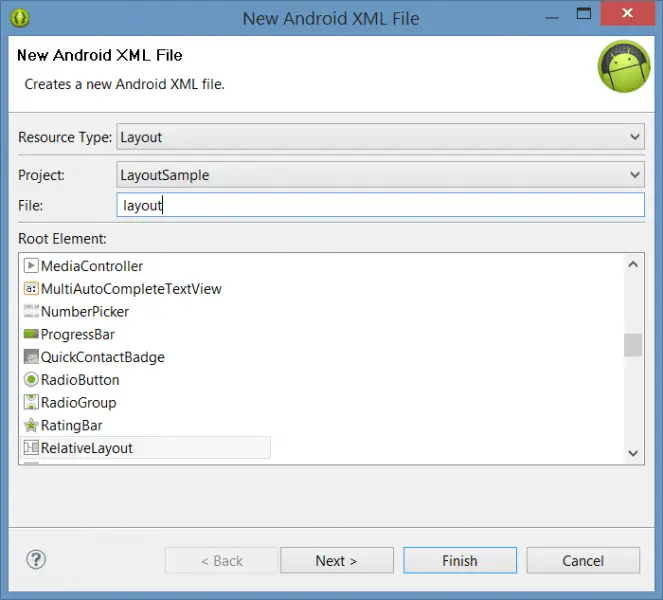Click the root element scrollbar thumb
This screenshot has height=600, width=663.
point(632,345)
